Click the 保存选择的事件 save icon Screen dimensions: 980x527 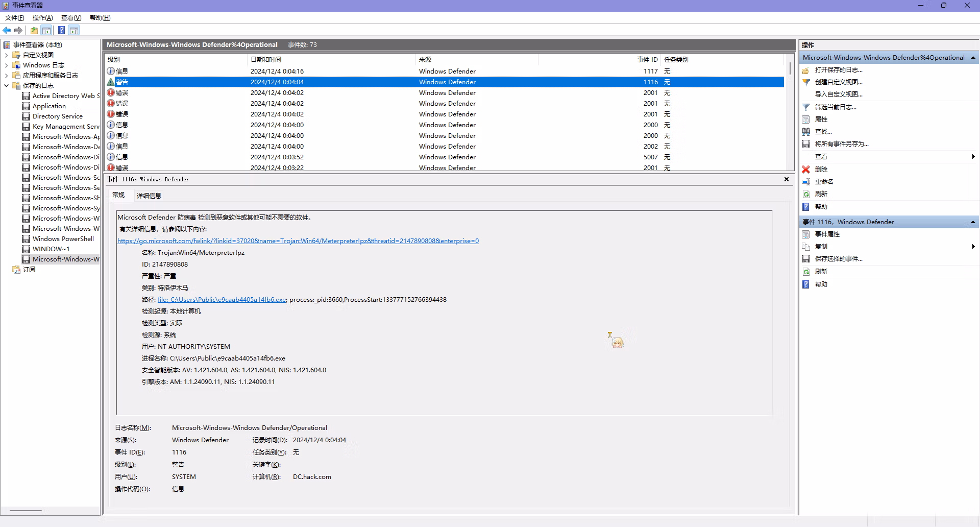[806, 259]
